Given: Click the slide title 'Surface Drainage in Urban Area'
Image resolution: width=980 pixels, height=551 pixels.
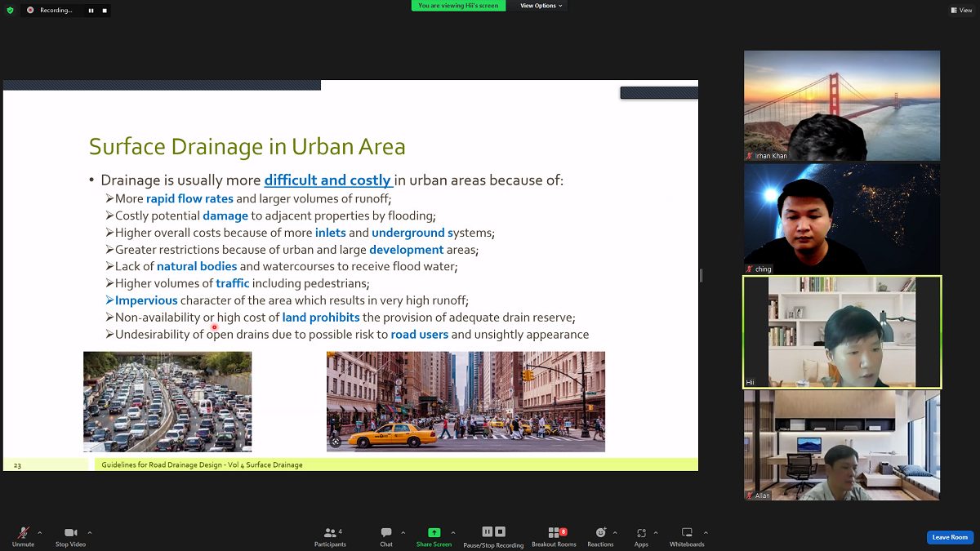Looking at the screenshot, I should (247, 147).
